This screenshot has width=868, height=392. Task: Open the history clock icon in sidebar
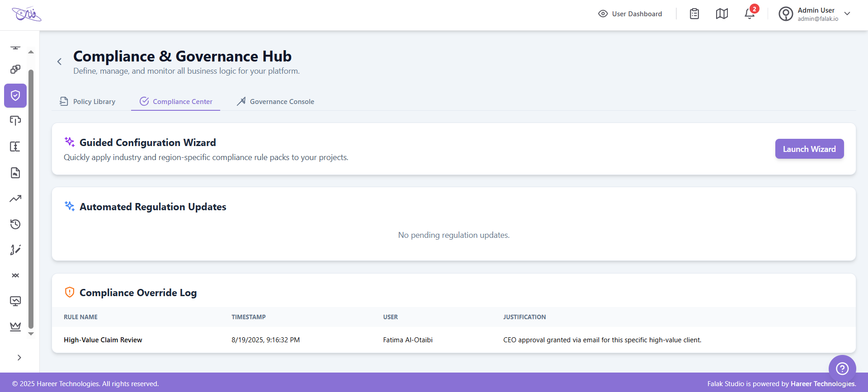15,224
